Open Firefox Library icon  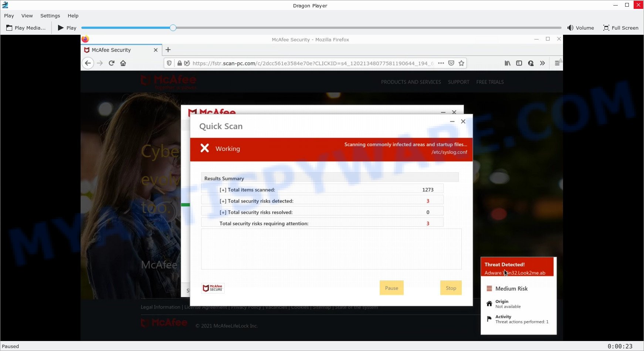508,63
